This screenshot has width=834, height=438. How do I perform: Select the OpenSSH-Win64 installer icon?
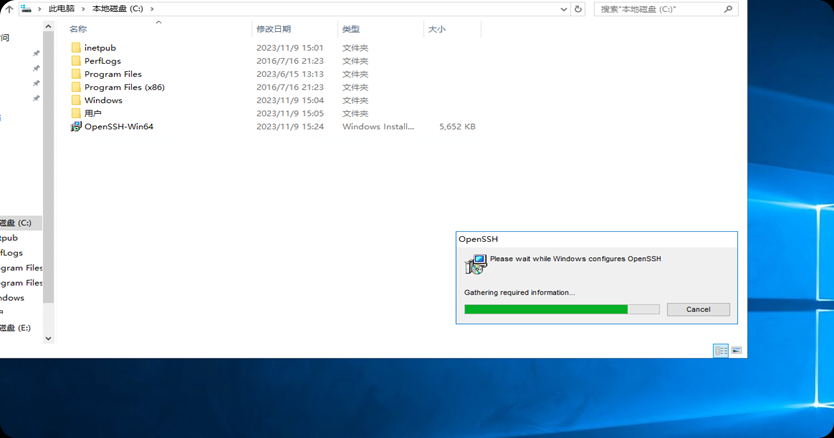[x=76, y=126]
